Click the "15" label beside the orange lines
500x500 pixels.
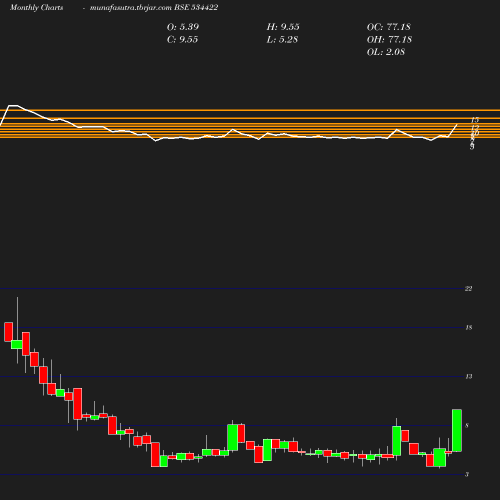click(x=475, y=120)
